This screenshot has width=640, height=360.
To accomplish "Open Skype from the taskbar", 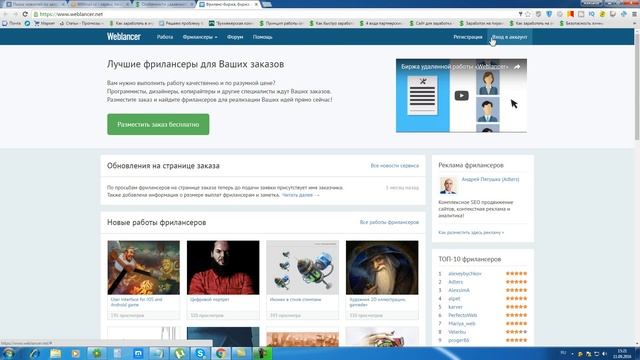I will point(200,353).
